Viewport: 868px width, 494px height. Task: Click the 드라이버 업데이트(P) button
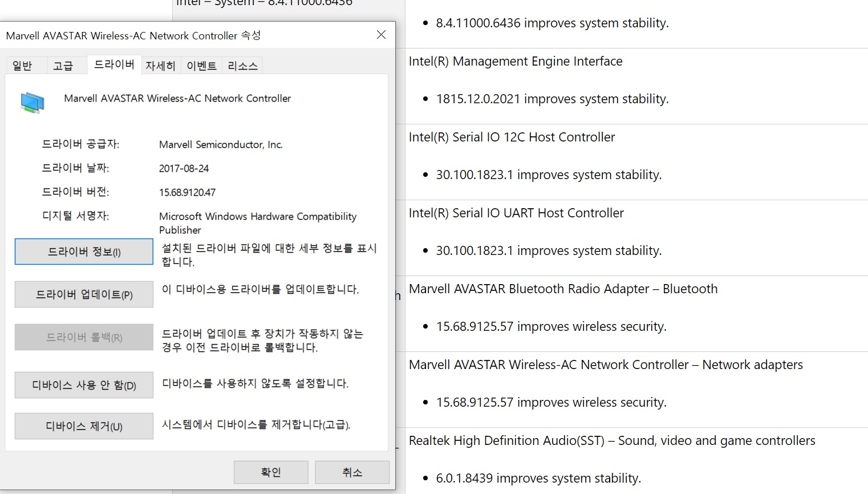84,294
